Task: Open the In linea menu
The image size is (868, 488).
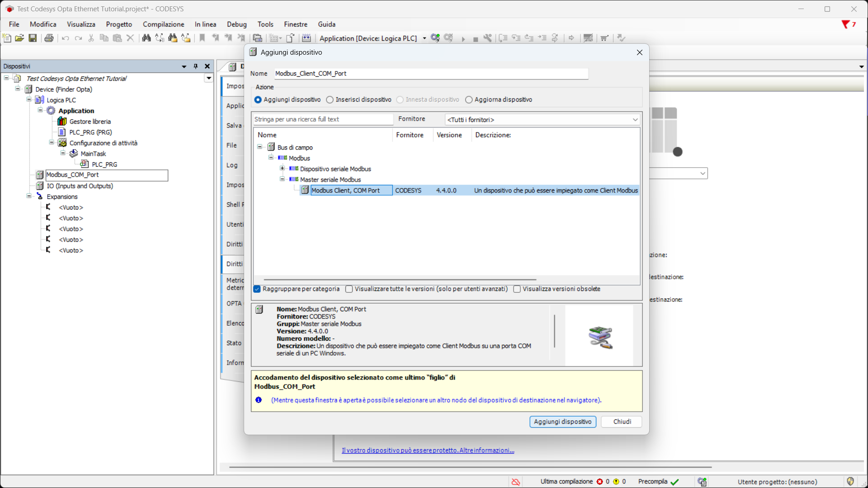Action: click(205, 24)
